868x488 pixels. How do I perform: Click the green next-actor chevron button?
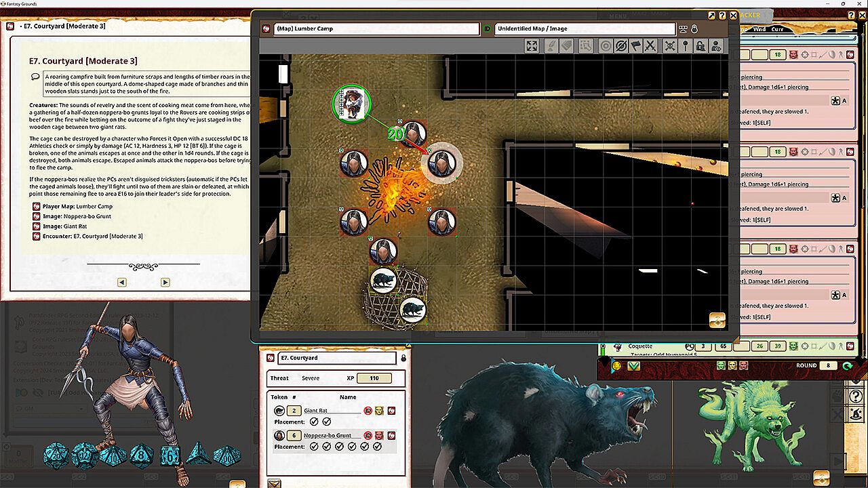point(633,366)
